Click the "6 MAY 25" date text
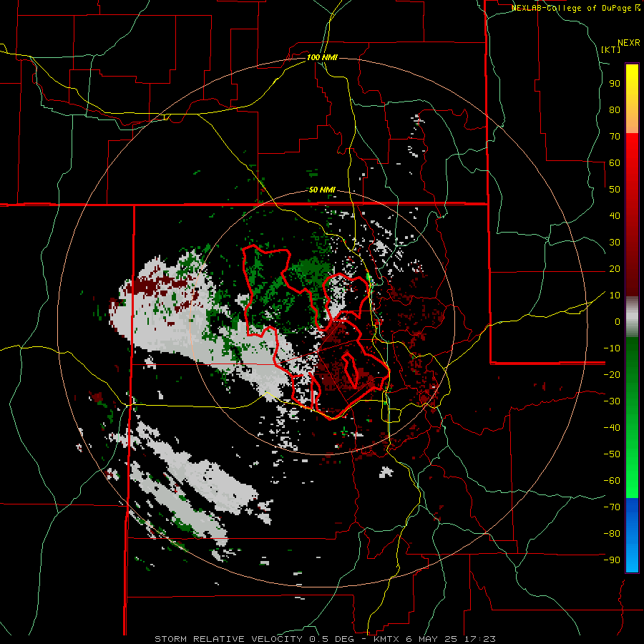 point(432,639)
